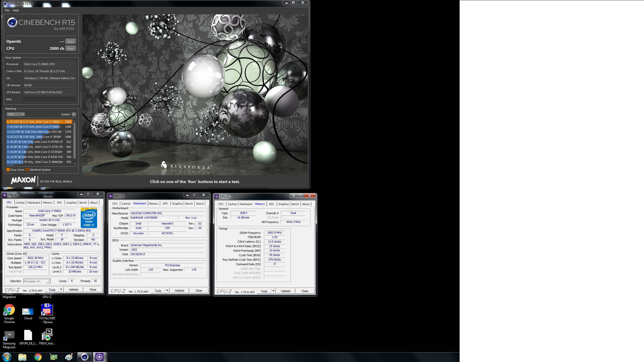Open Memory tab in Mainboard CPU-Z window
Screen dimensions: 644x362
coord(154,204)
